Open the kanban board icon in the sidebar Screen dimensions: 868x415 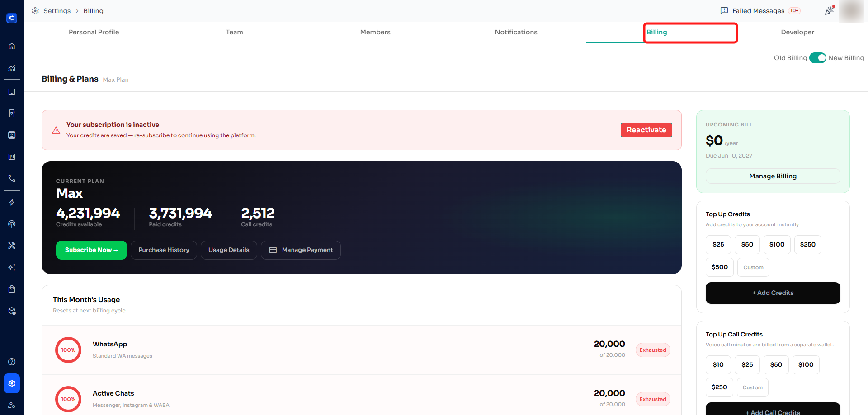(12, 157)
